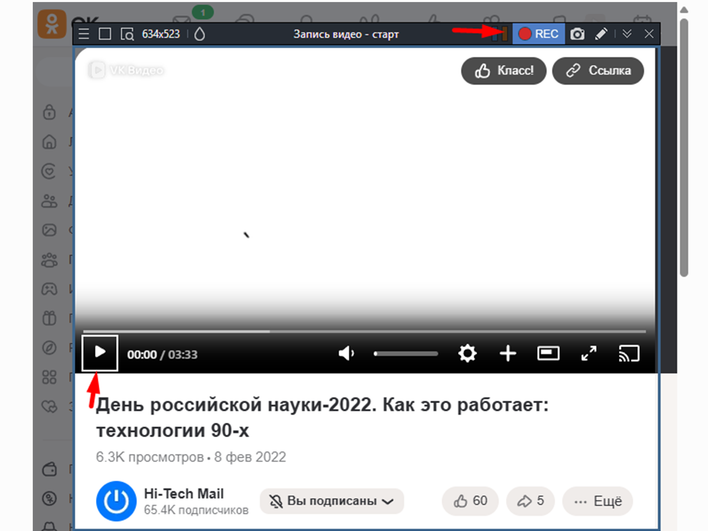Open the pencil drawing tool
The image size is (708, 531).
pyautogui.click(x=601, y=34)
